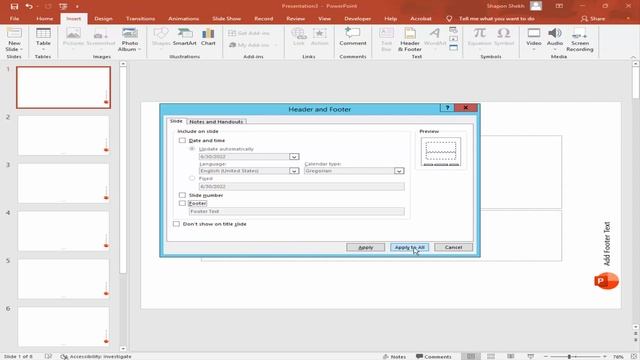640x360 pixels.
Task: Enable the Date and time checkbox
Action: [182, 140]
